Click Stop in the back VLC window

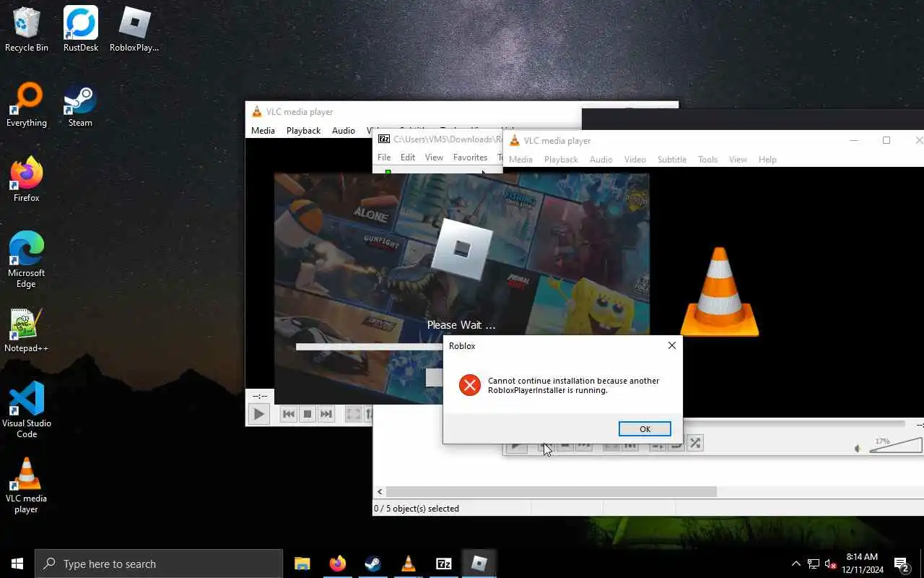coord(308,414)
